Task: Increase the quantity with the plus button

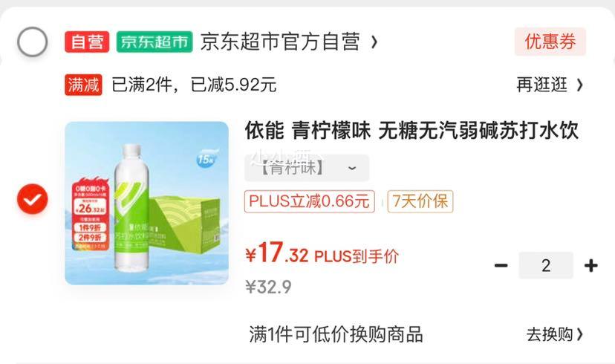Action: [590, 265]
